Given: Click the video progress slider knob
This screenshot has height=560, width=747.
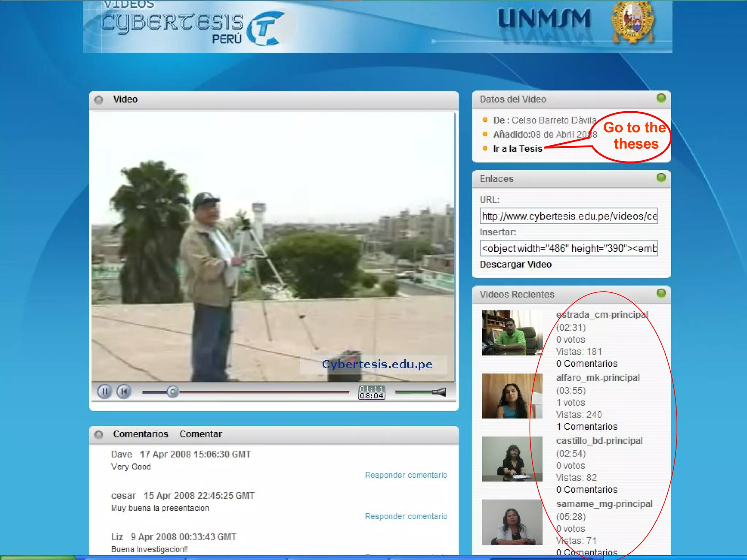Looking at the screenshot, I should pos(173,392).
